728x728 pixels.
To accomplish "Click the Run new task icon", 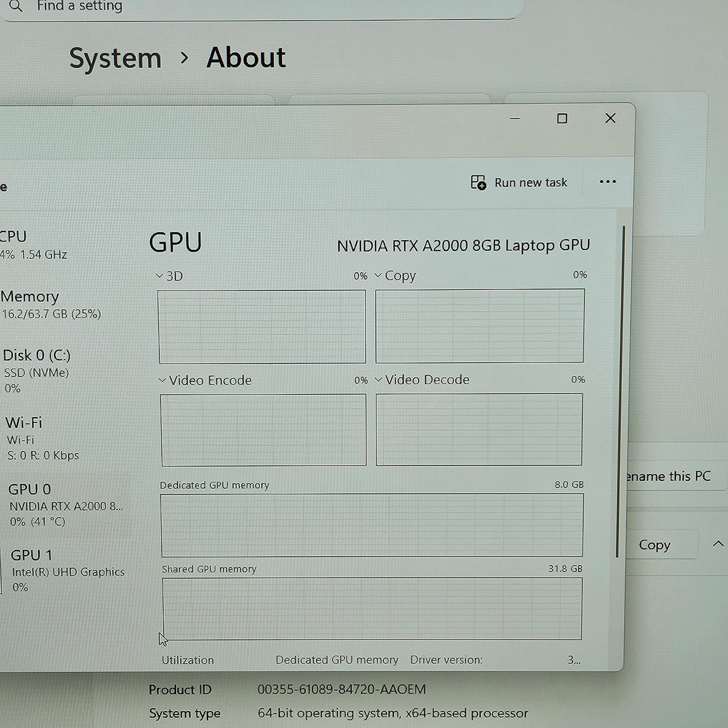I will click(x=478, y=183).
